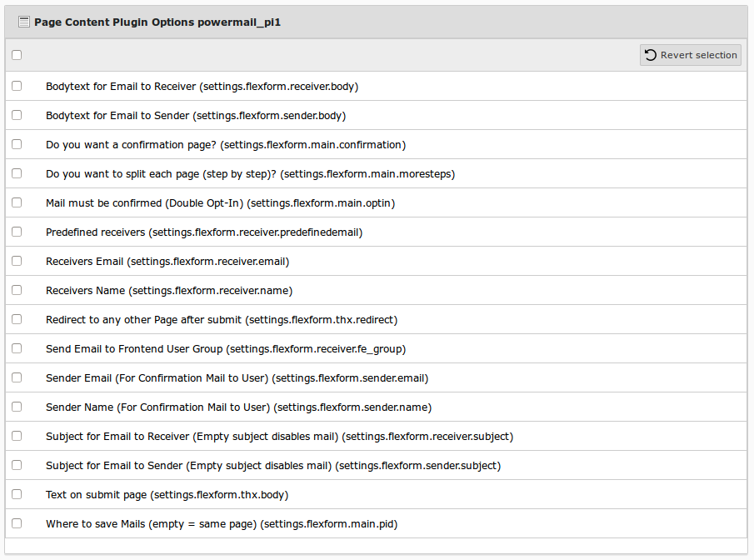Toggle the select-all checkbox in header row
754x560 pixels.
coord(17,55)
